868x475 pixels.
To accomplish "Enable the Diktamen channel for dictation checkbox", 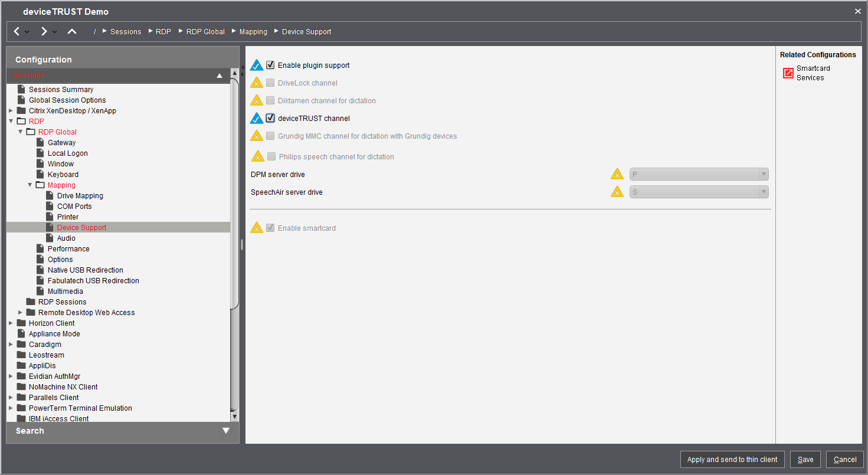I will 270,100.
